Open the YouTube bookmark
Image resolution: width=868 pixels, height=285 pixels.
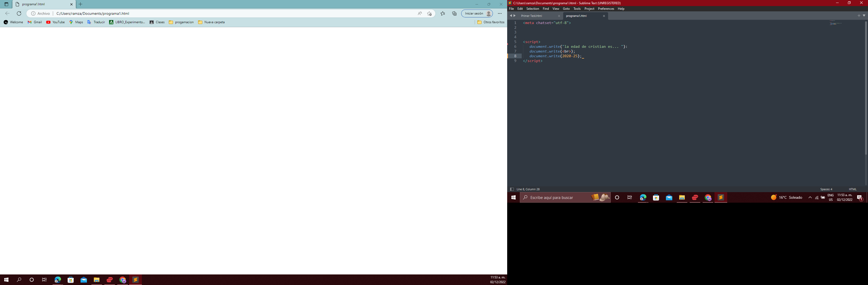coord(55,22)
